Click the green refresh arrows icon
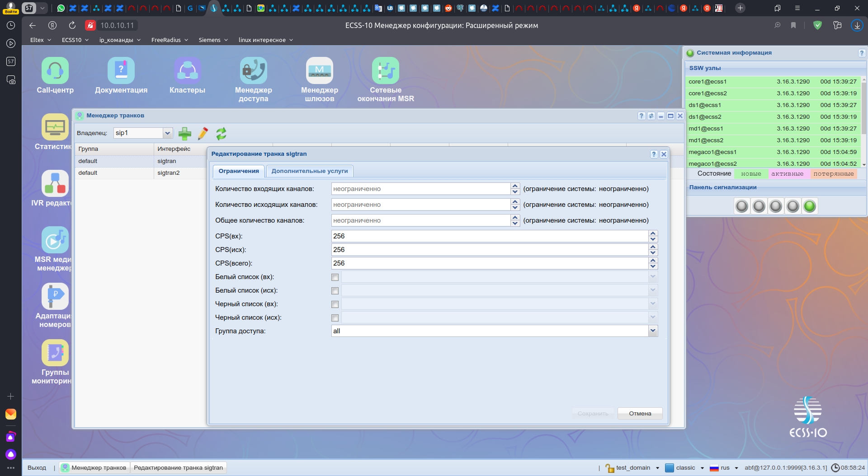868x476 pixels. pos(221,133)
